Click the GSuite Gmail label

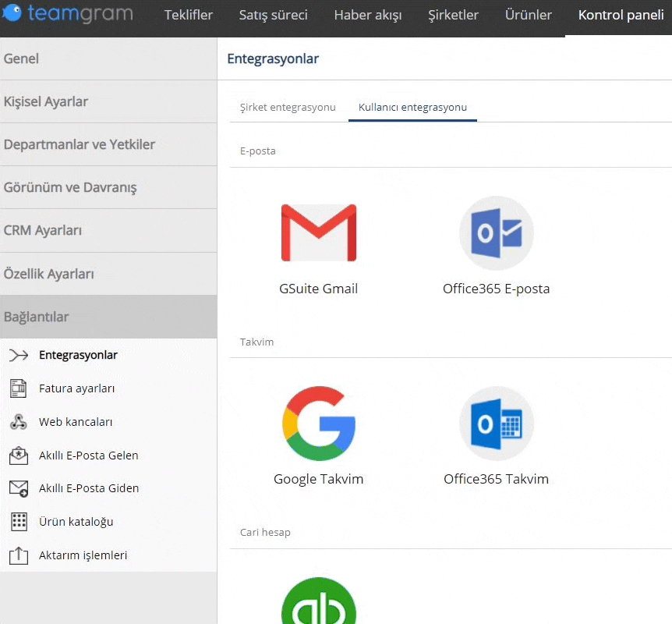(318, 289)
